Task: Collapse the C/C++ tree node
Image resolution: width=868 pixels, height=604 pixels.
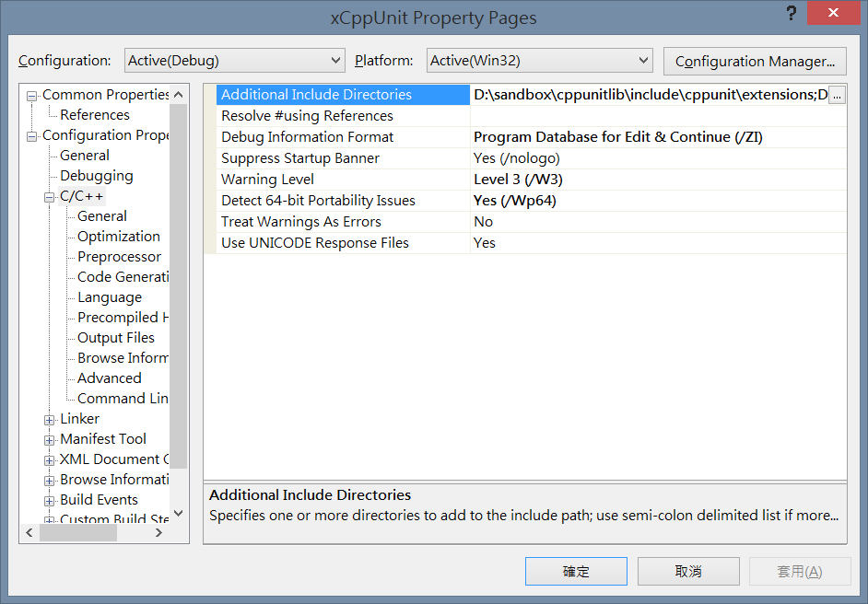Action: point(49,197)
